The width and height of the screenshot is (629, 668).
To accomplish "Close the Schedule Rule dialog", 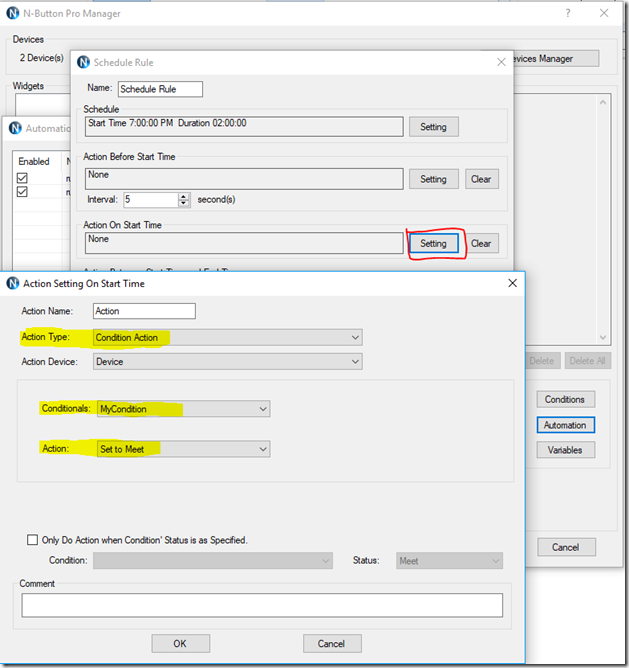I will [x=501, y=62].
